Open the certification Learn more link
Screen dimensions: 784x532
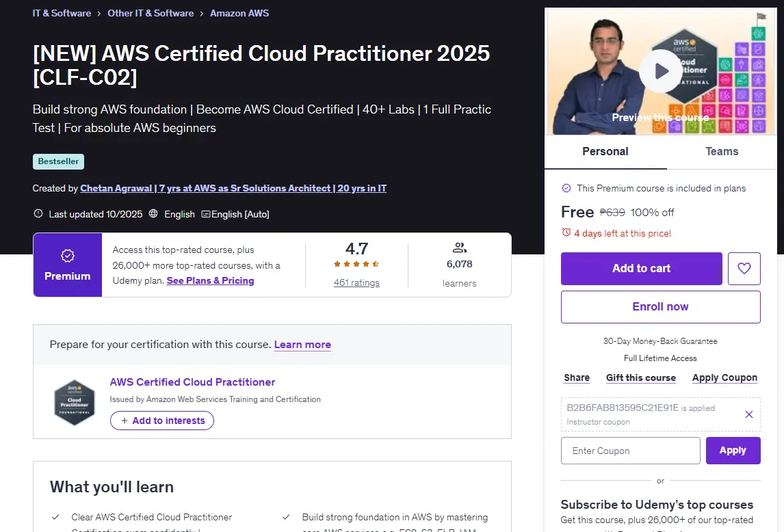302,345
